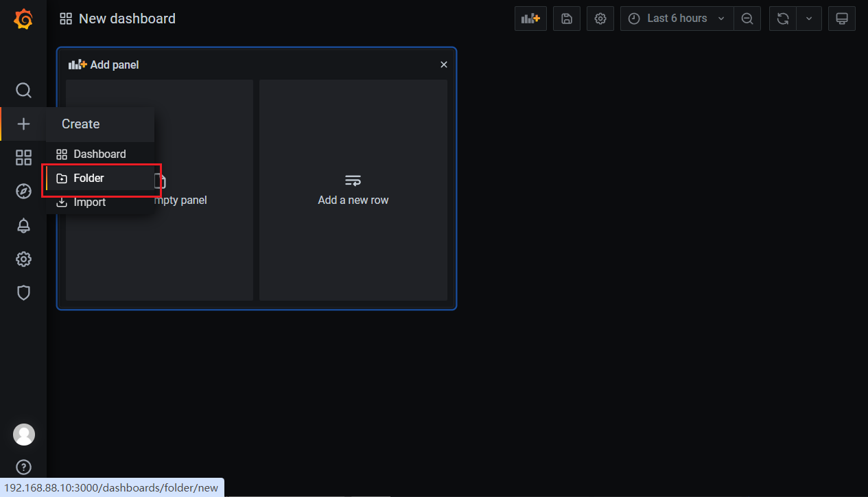Click the Grafana logo home icon
This screenshot has height=497, width=868.
tap(23, 19)
